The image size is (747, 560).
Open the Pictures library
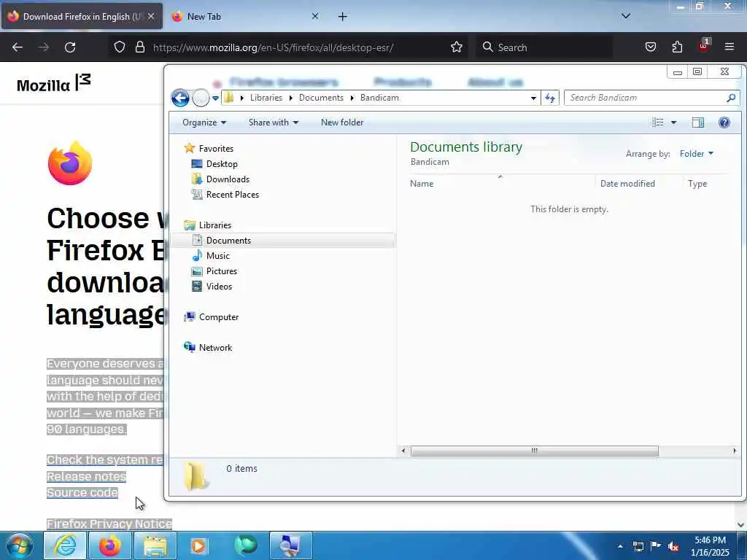222,271
